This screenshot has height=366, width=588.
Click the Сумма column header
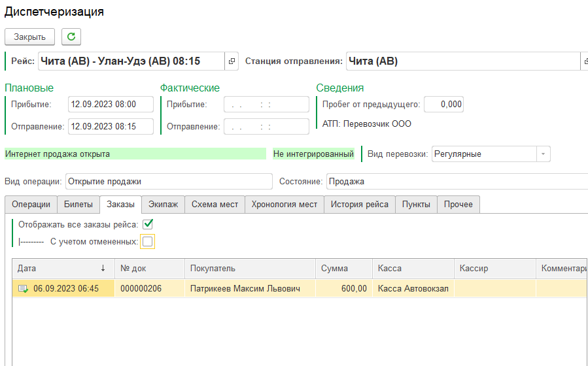coord(335,268)
